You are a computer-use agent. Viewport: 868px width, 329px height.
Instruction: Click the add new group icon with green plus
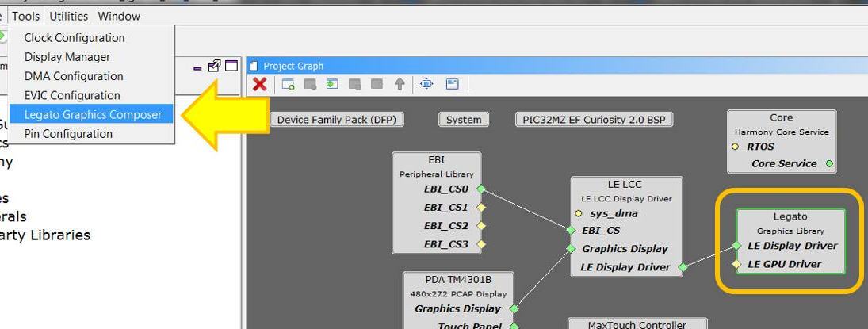(288, 84)
